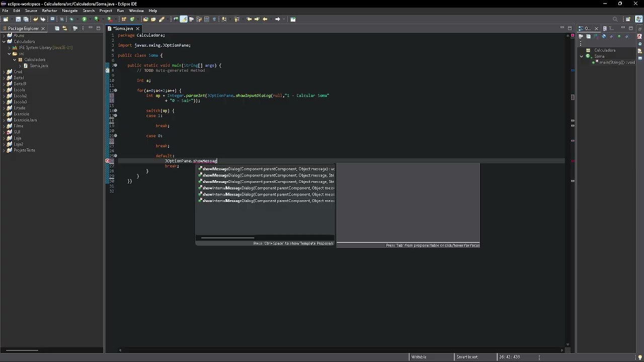Click Smart Insert in status bar
The height and width of the screenshot is (362, 644).
[x=467, y=357]
